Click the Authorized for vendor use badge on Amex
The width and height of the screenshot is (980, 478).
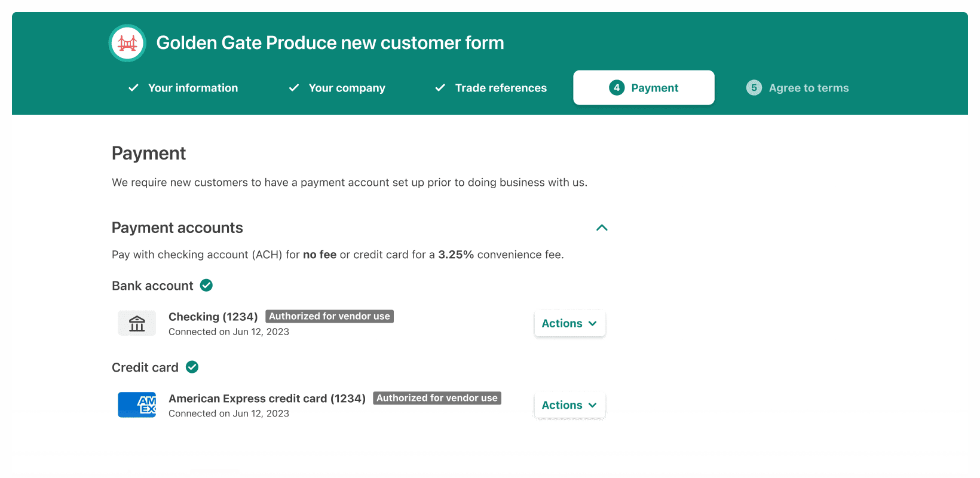click(x=437, y=398)
